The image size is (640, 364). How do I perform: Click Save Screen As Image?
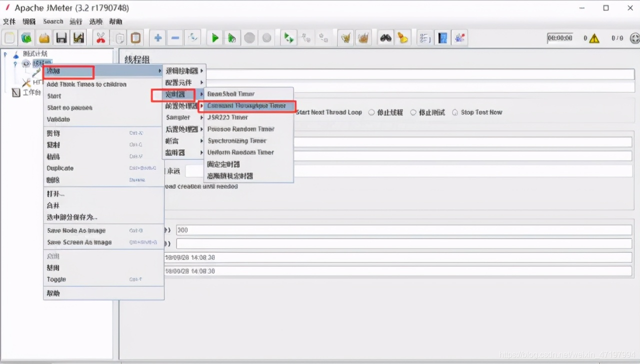tap(103, 242)
